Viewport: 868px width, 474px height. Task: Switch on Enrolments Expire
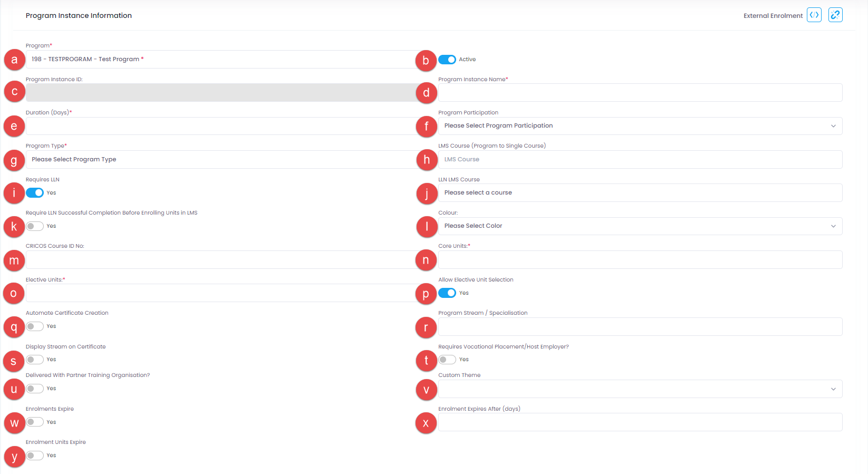click(35, 422)
